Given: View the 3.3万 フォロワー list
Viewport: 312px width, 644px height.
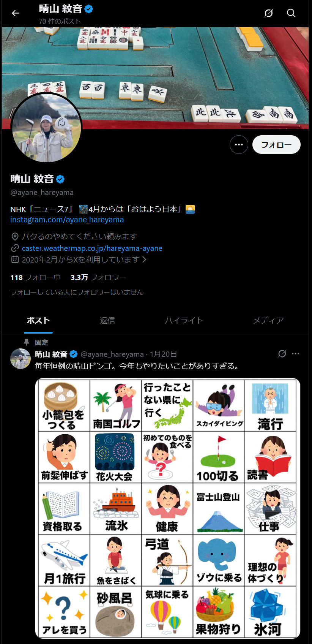Looking at the screenshot, I should click(x=98, y=277).
